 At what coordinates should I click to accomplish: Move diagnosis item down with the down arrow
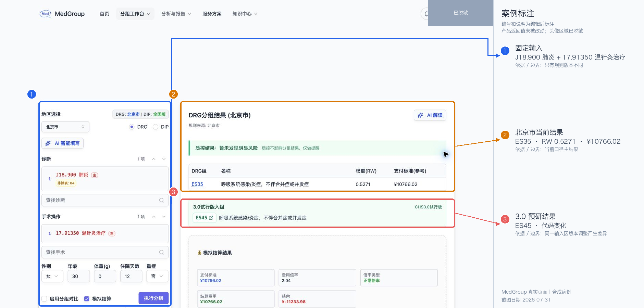click(x=164, y=159)
